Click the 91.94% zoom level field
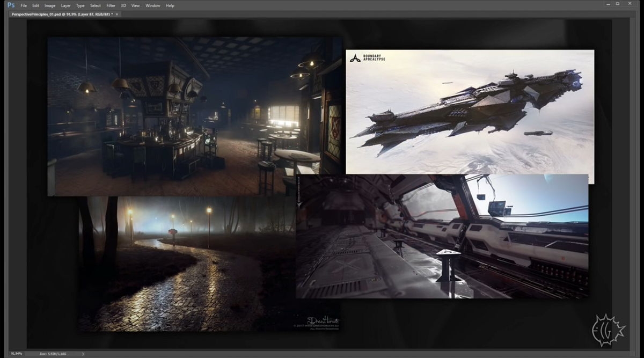 [x=17, y=354]
